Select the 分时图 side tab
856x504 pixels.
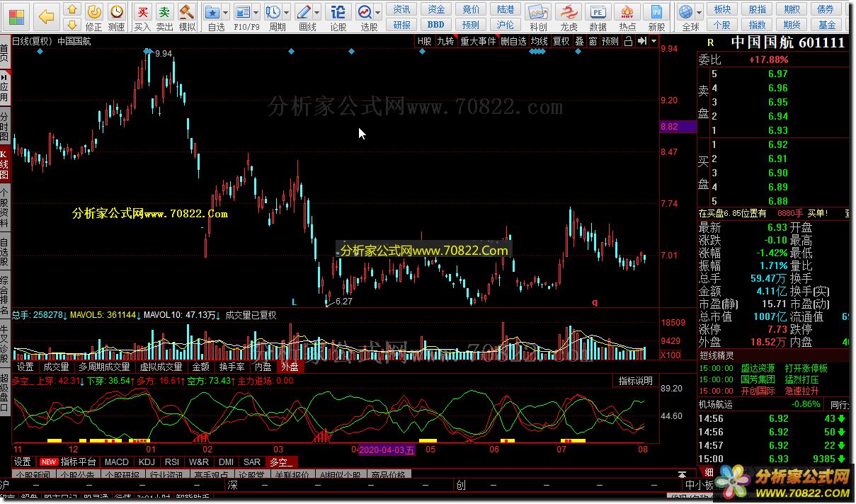4,126
